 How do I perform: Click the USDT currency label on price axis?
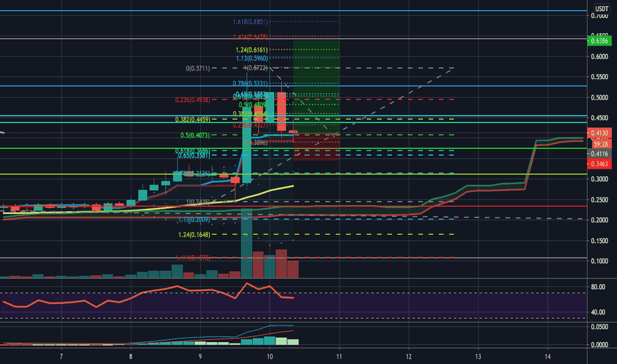(x=601, y=9)
